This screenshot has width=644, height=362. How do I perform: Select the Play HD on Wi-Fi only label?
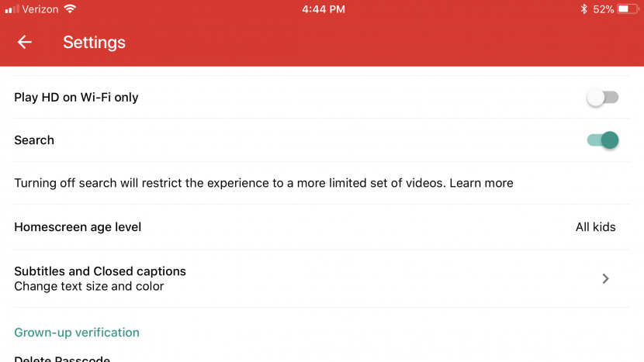coord(76,97)
